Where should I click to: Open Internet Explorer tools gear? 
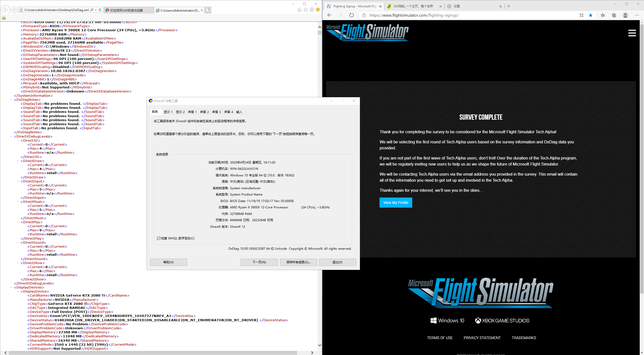click(312, 10)
